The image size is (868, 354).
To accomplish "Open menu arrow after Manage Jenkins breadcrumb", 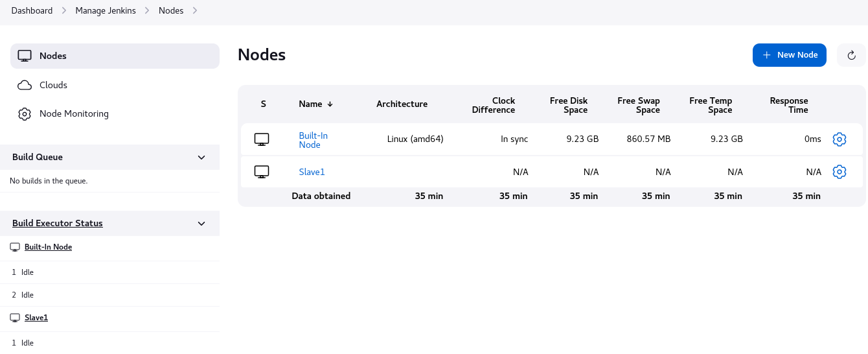I will click(x=147, y=10).
